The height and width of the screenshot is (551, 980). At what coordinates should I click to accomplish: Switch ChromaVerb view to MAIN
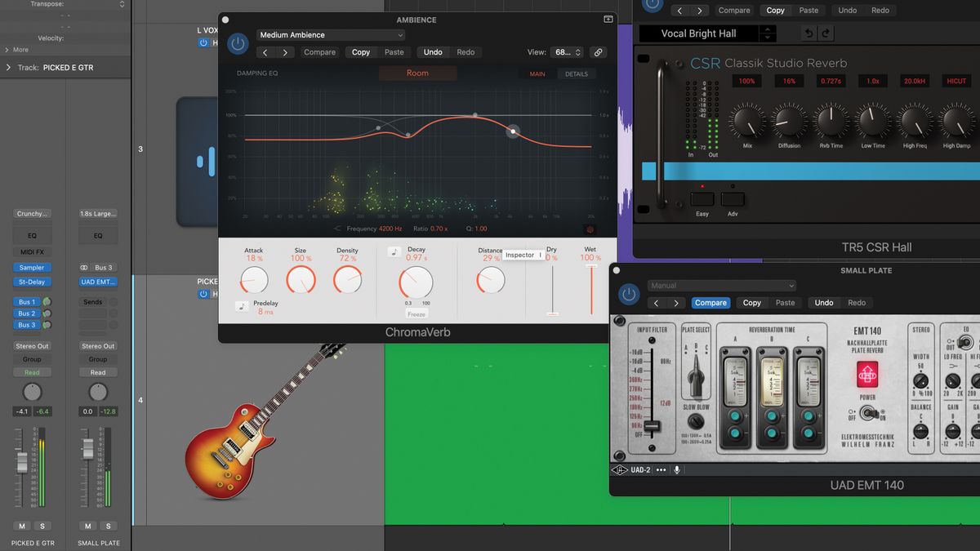coord(537,73)
